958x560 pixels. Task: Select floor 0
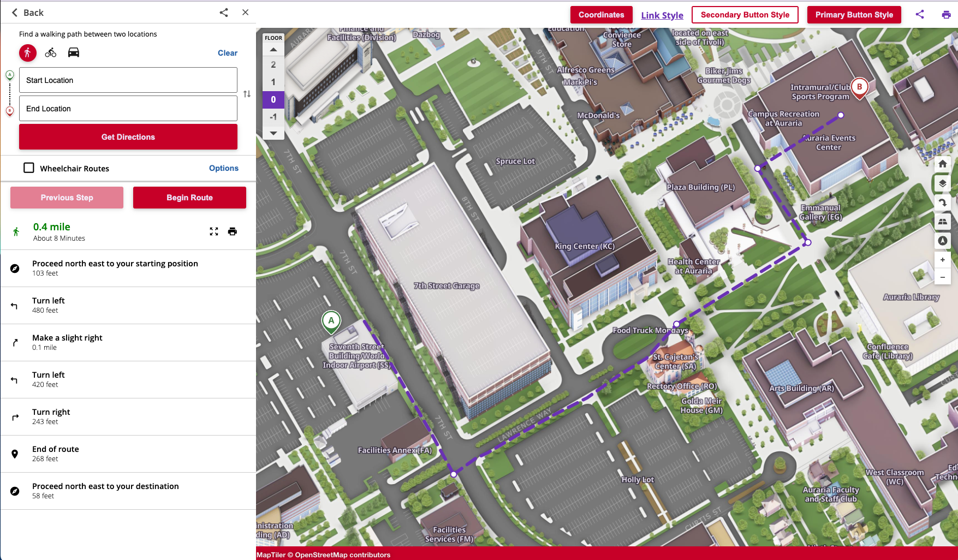(x=273, y=99)
